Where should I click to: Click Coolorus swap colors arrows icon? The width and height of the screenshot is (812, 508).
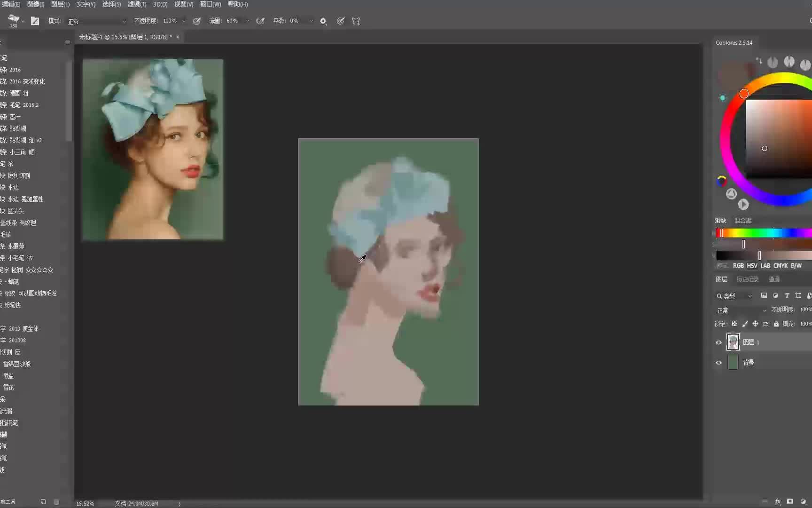coord(759,61)
